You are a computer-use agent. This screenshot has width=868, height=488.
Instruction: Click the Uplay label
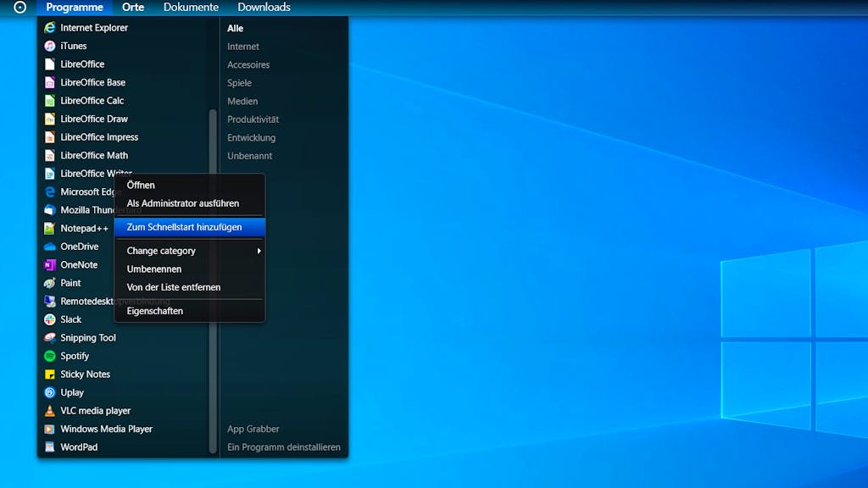coord(72,393)
